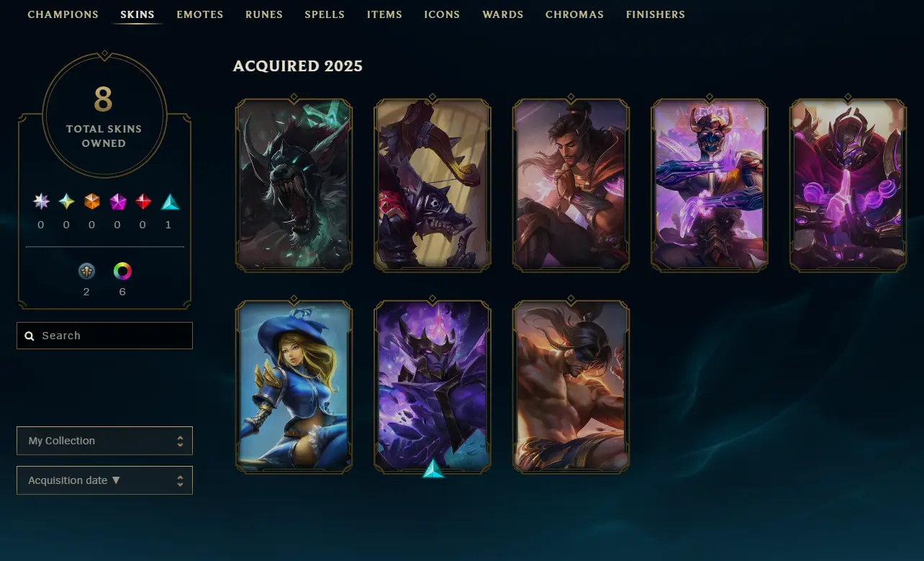Go to the Wards tab

pos(503,14)
